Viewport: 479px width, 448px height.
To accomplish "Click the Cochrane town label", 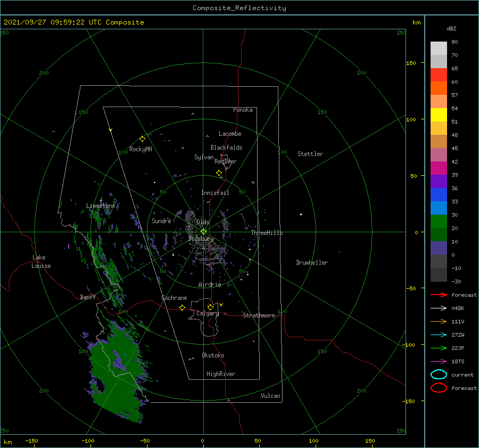I will pos(174,298).
